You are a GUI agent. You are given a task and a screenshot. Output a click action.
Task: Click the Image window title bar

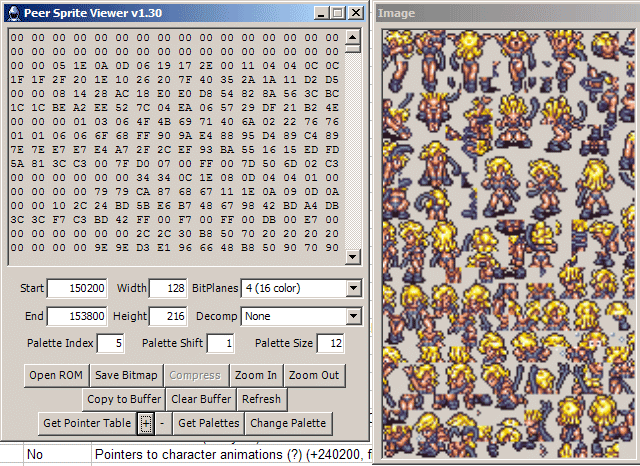507,13
